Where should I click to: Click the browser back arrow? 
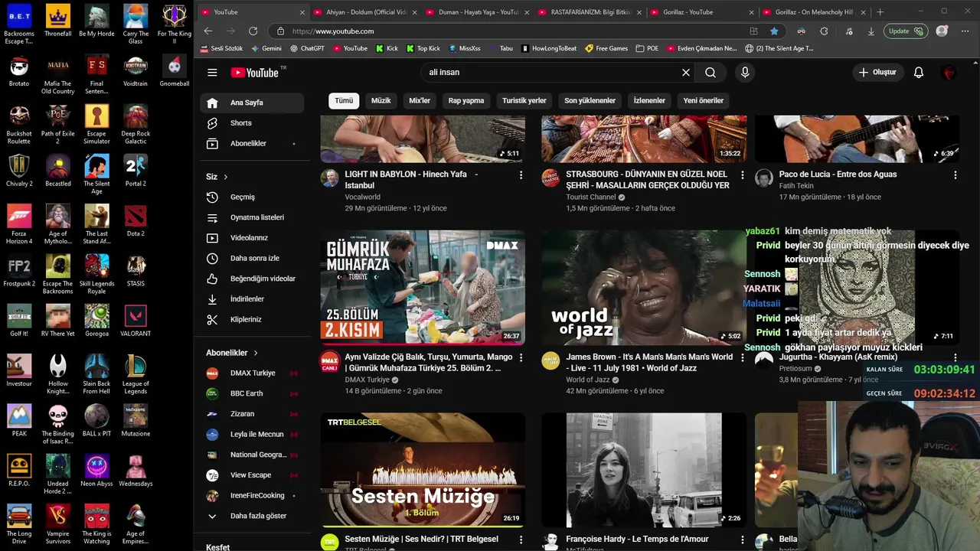[x=208, y=31]
